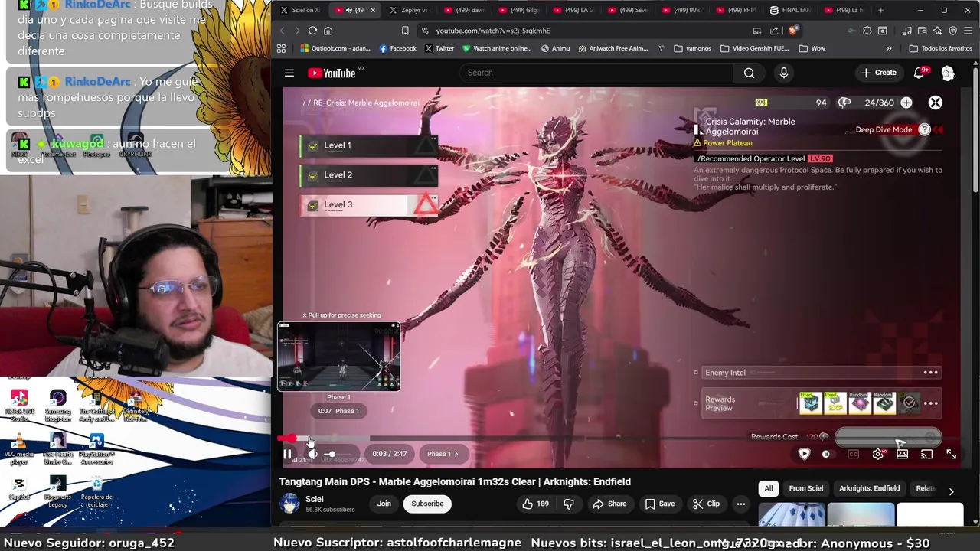Open the browser extensions puzzle icon
The width and height of the screenshot is (980, 551).
tap(867, 31)
